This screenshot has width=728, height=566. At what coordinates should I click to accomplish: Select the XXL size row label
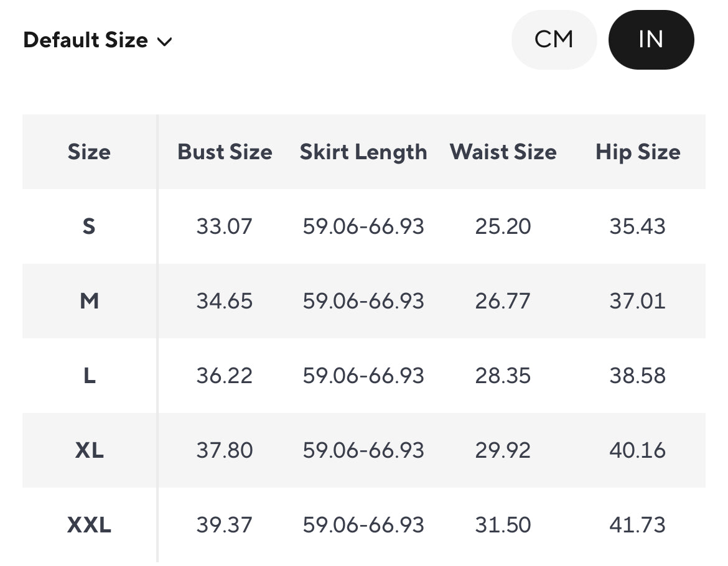pyautogui.click(x=89, y=525)
